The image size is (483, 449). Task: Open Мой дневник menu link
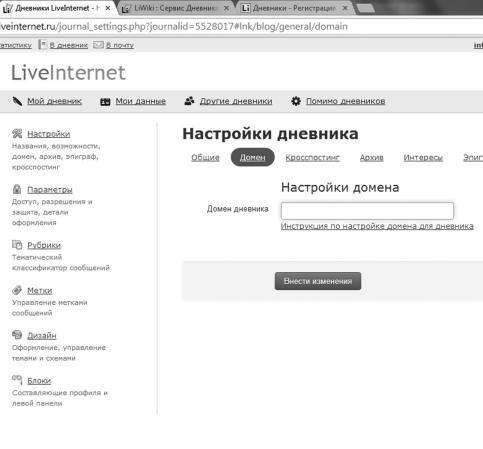[54, 101]
